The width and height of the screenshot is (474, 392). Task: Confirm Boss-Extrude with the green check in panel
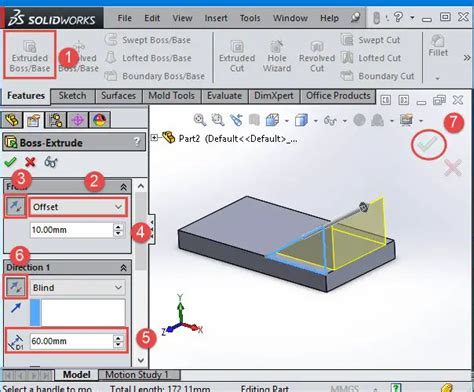click(10, 162)
